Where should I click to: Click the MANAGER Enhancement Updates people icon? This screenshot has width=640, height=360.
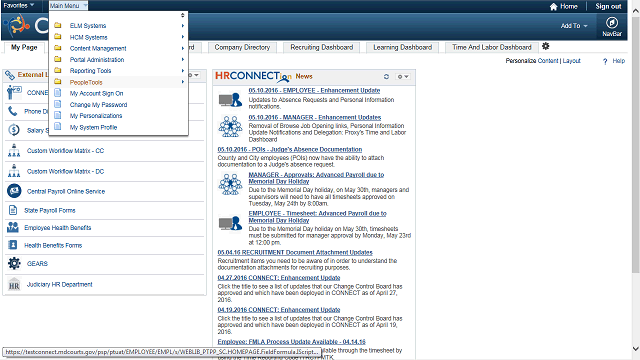[230, 126]
